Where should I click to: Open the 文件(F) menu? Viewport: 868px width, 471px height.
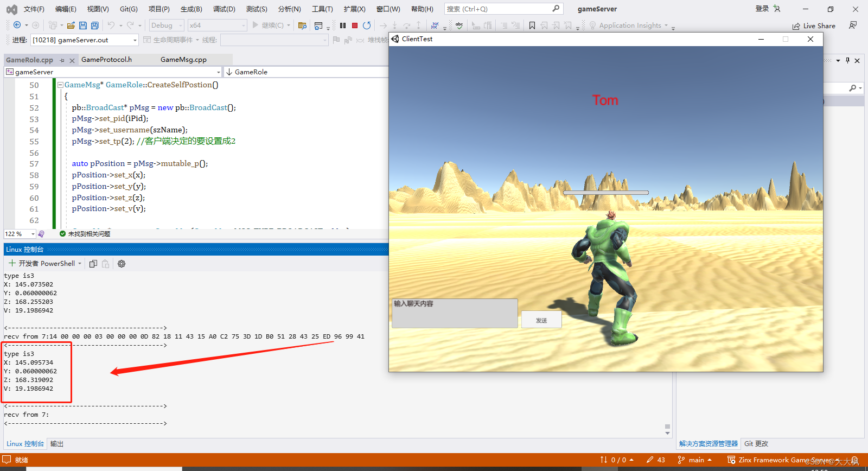[34, 9]
